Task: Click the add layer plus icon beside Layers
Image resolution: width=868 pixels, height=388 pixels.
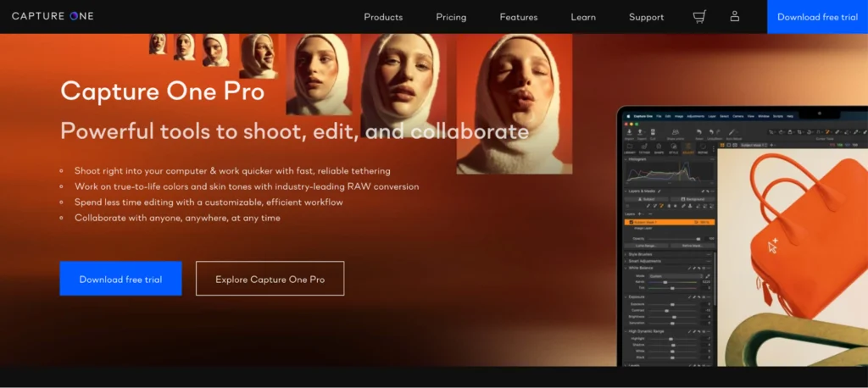Action: pos(640,213)
